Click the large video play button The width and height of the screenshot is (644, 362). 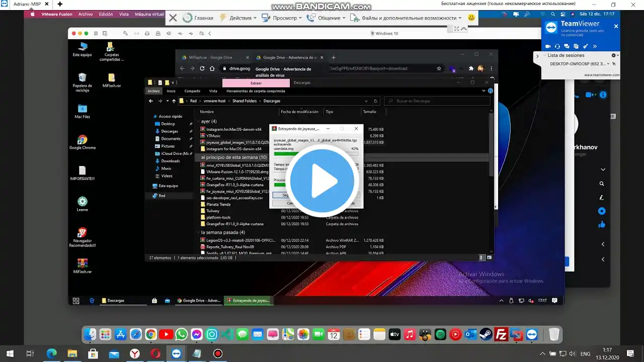point(322,181)
